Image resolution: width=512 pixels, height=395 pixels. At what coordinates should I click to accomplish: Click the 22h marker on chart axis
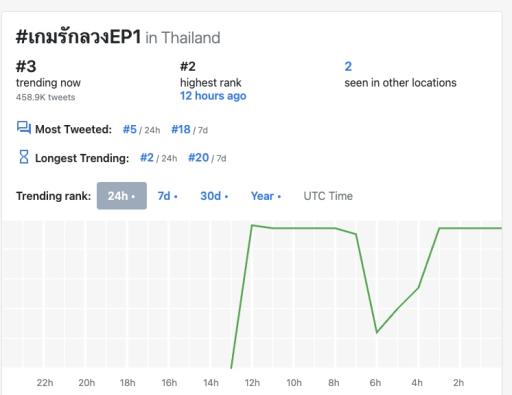pos(45,383)
